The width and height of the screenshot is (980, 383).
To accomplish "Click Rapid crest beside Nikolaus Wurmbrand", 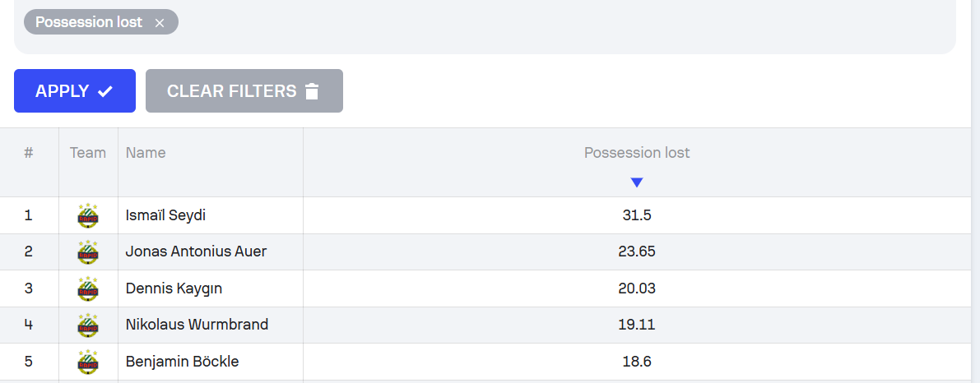I will click(x=88, y=325).
